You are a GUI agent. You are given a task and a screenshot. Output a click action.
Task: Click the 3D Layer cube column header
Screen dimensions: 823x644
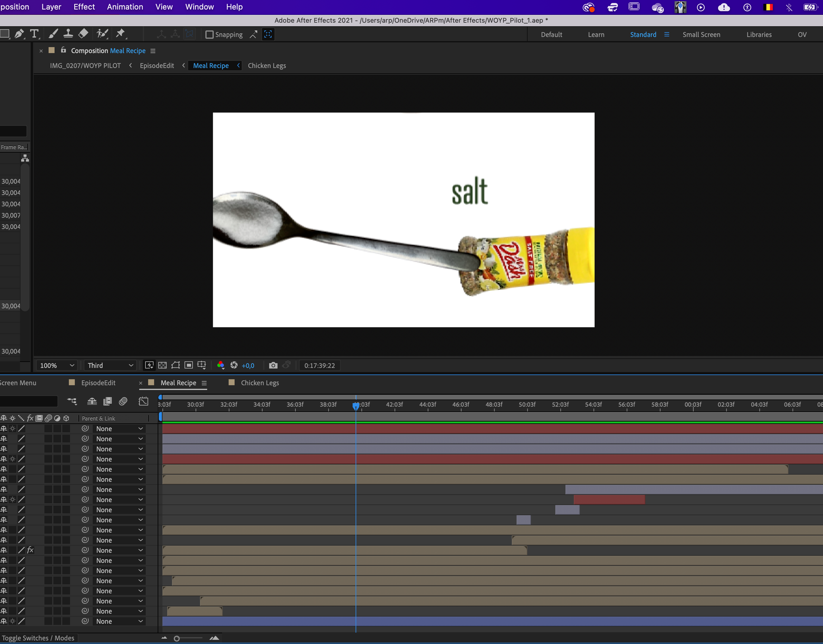click(x=66, y=418)
